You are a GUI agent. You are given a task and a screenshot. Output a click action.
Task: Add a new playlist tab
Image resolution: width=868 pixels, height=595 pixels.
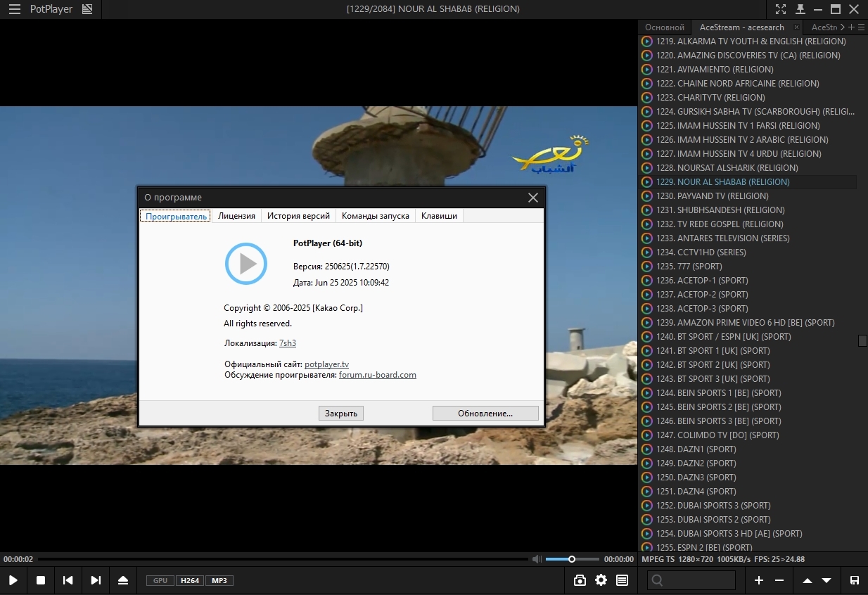(851, 27)
